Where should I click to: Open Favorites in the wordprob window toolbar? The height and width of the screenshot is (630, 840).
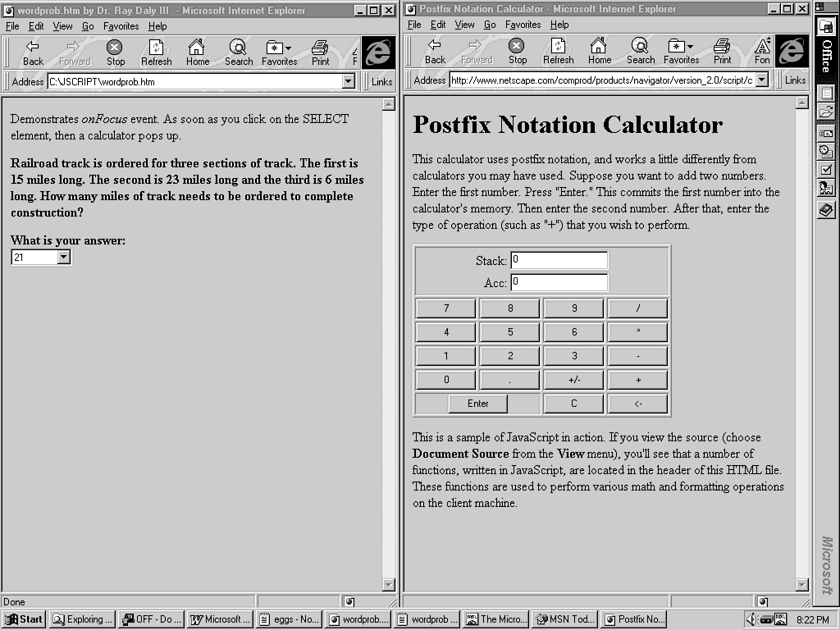279,53
